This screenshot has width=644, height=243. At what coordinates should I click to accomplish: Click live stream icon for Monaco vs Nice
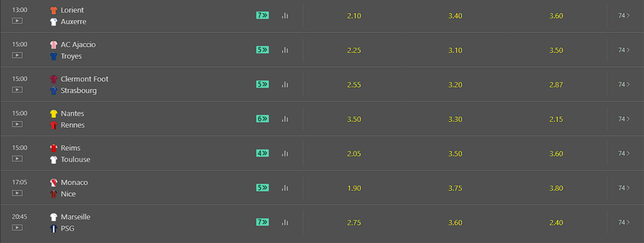click(17, 193)
